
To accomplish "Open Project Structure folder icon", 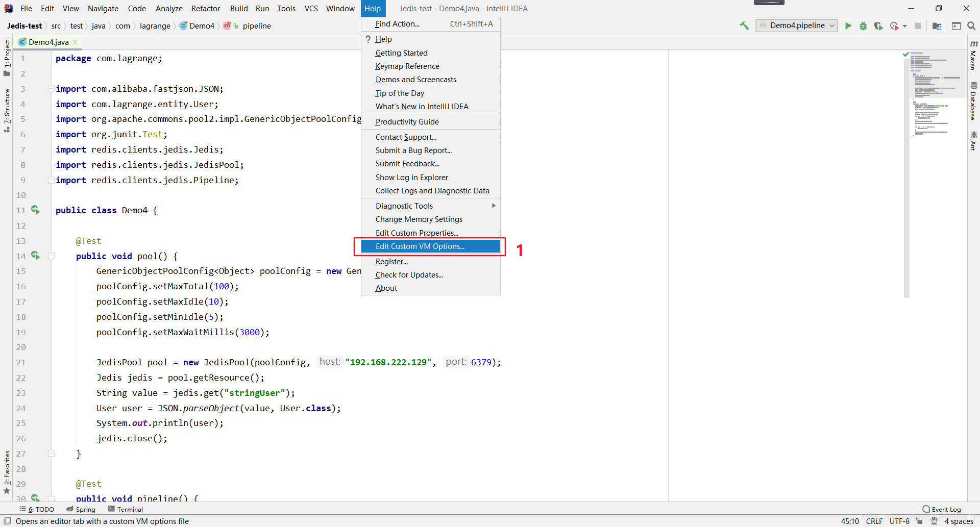I will [x=937, y=26].
